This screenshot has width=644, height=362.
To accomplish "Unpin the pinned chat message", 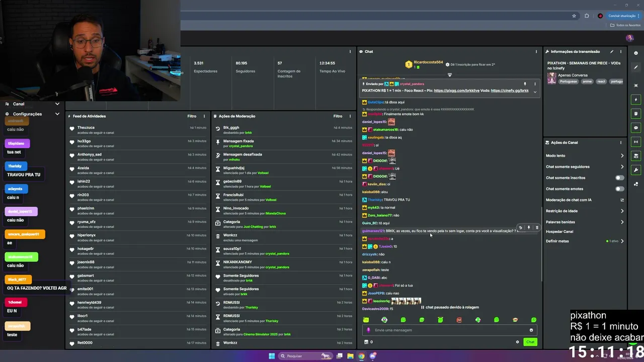I will [525, 84].
